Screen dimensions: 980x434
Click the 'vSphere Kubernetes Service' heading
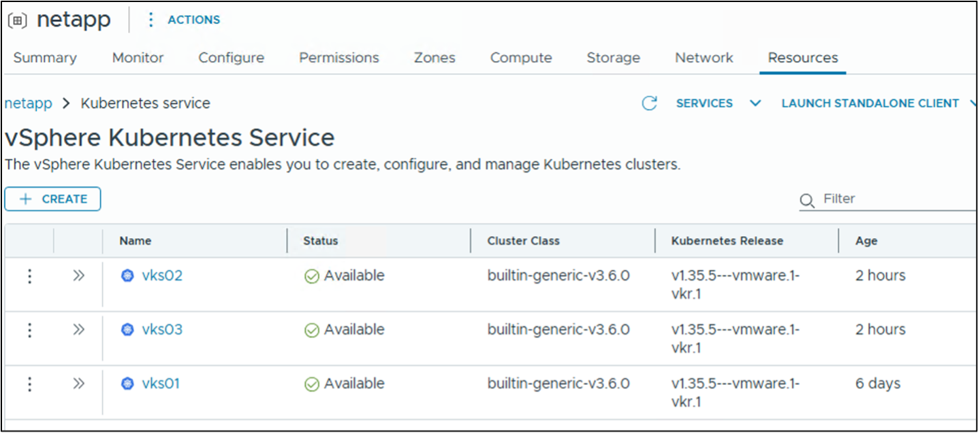(170, 138)
